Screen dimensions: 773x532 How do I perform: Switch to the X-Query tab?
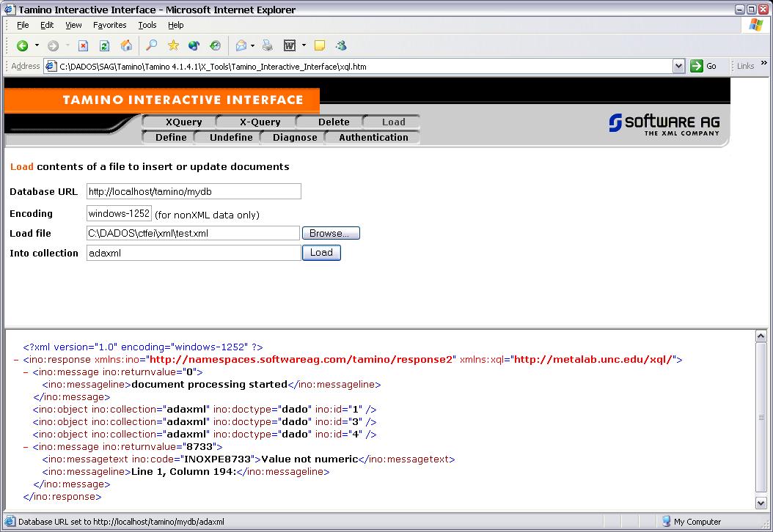pos(260,122)
